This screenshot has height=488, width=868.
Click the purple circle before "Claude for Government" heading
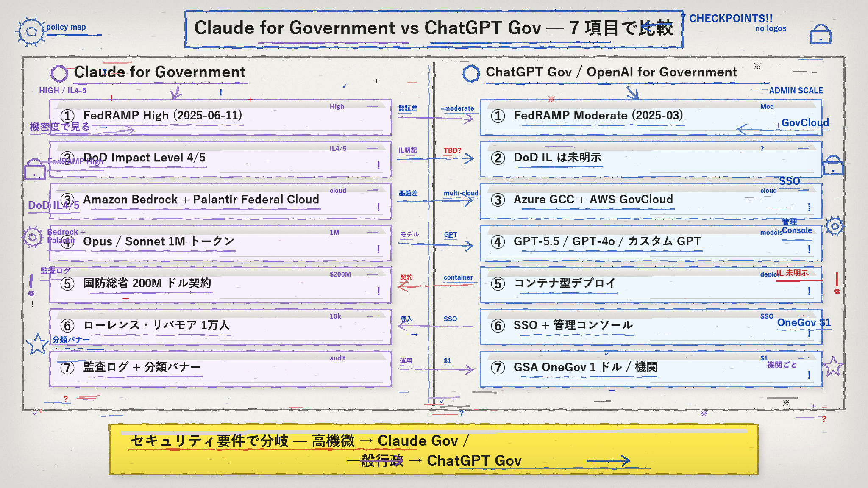pyautogui.click(x=59, y=73)
